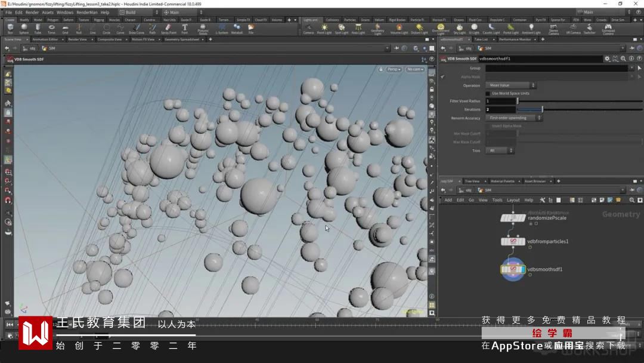The width and height of the screenshot is (644, 363).
Task: Select the L-System shelf tool
Action: point(221,28)
